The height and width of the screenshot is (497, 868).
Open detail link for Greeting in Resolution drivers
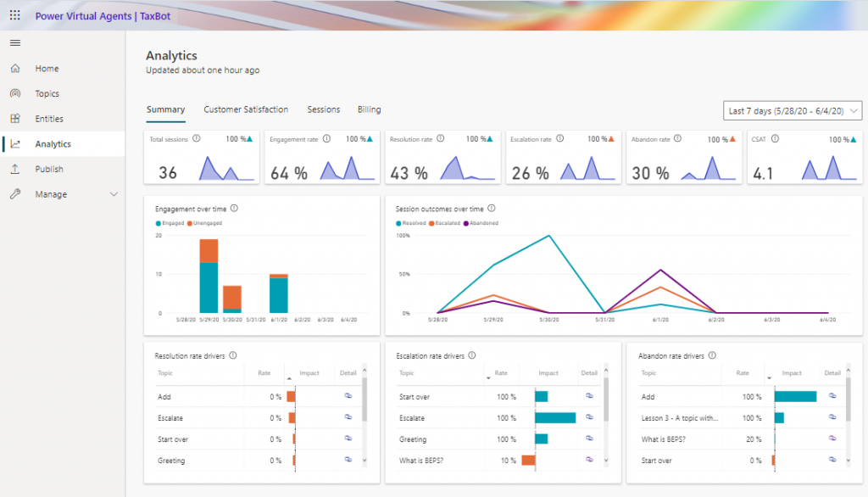348,460
